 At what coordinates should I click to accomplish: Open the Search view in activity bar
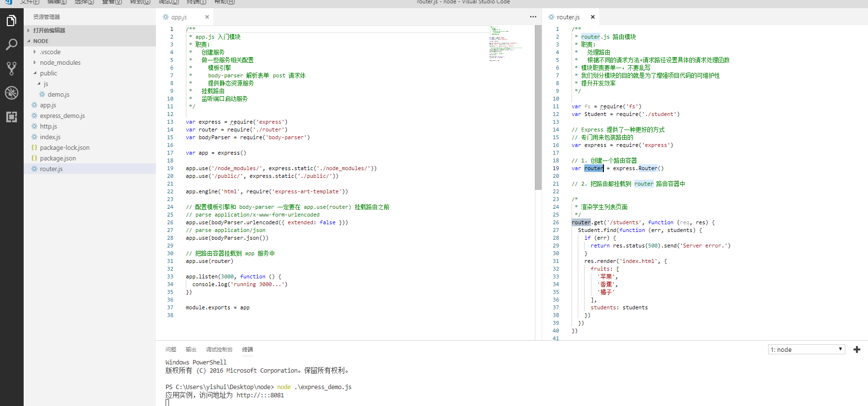pyautogui.click(x=12, y=44)
